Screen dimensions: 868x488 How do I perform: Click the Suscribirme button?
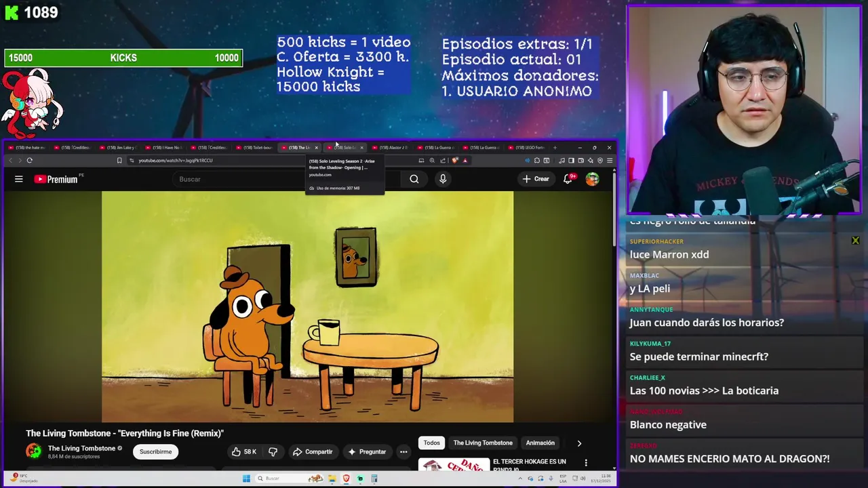(x=155, y=452)
